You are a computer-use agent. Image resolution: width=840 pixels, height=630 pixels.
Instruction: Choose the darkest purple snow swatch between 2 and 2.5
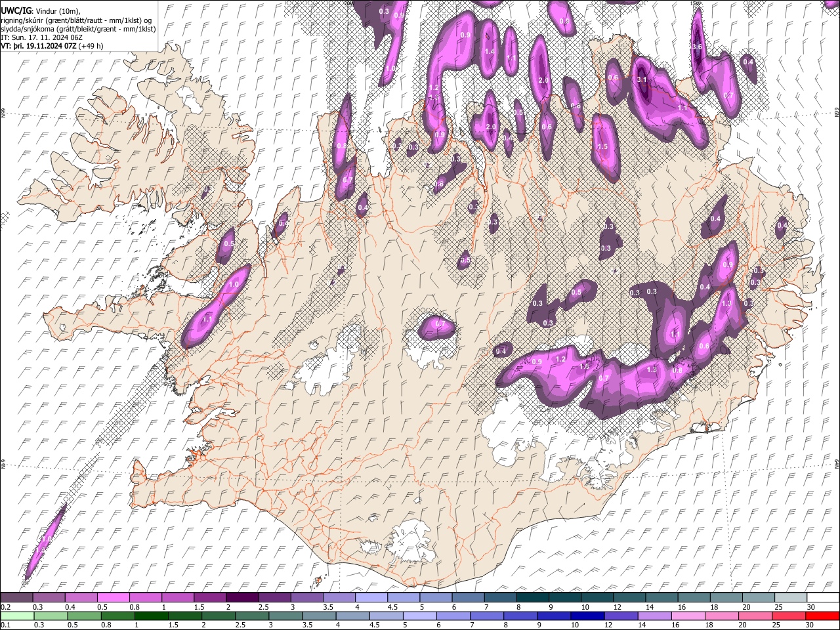(x=241, y=597)
